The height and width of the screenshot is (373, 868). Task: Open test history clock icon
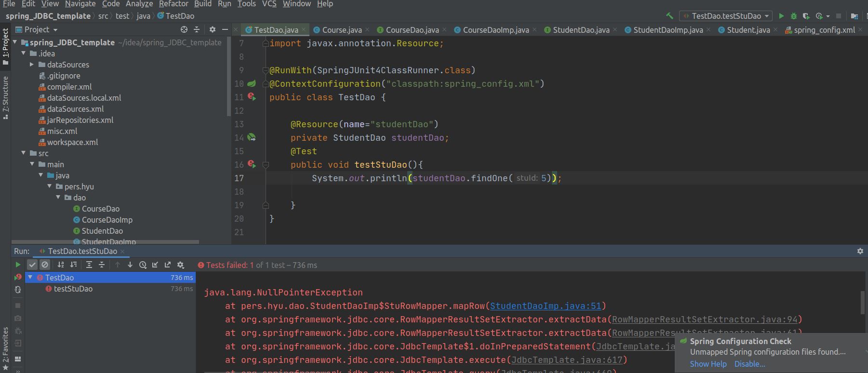coord(143,265)
